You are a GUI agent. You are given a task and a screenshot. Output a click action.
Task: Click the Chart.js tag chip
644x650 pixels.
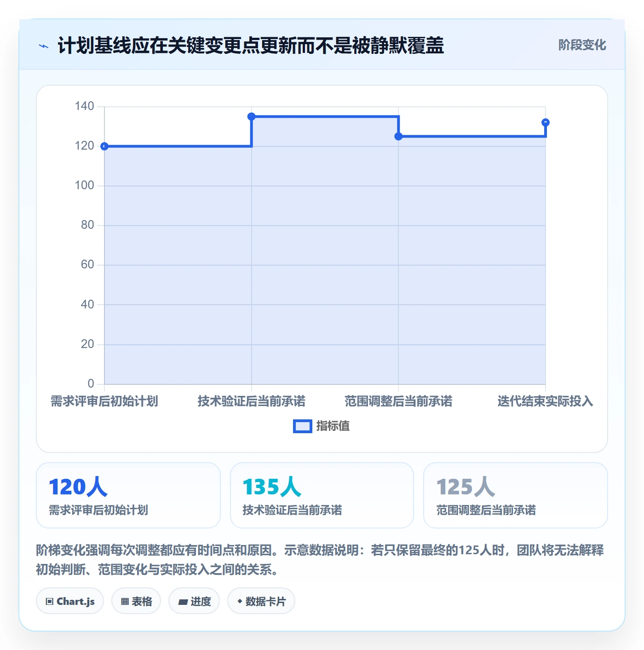70,601
